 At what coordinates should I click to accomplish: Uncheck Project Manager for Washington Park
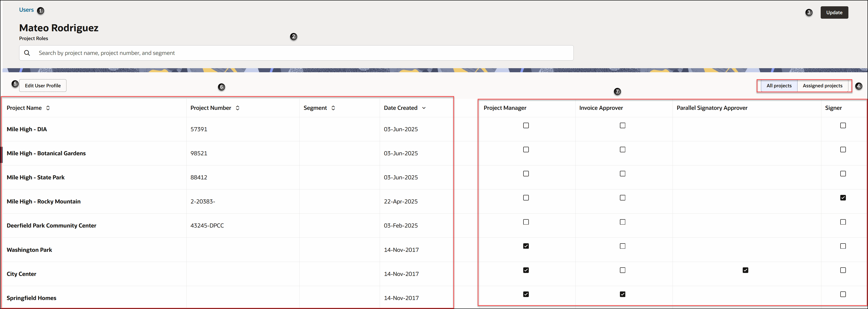(x=526, y=246)
